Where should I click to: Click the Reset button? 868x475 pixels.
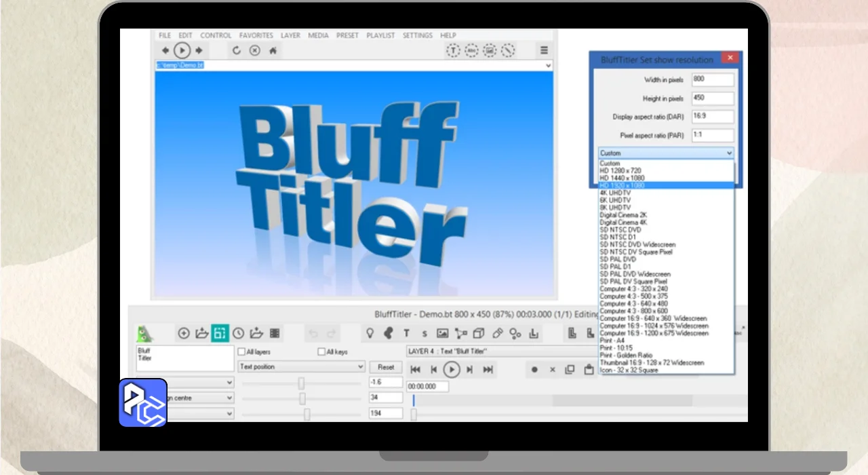[386, 367]
